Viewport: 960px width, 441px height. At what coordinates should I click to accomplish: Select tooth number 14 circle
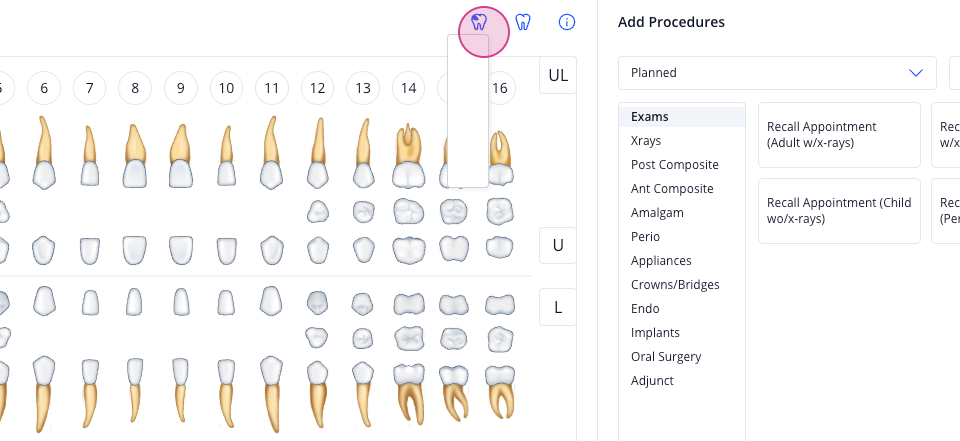pyautogui.click(x=408, y=88)
